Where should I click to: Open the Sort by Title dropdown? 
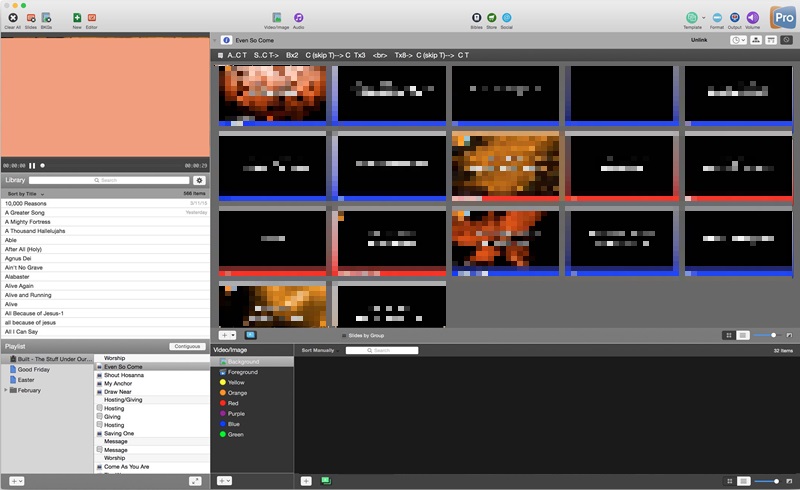click(x=26, y=194)
